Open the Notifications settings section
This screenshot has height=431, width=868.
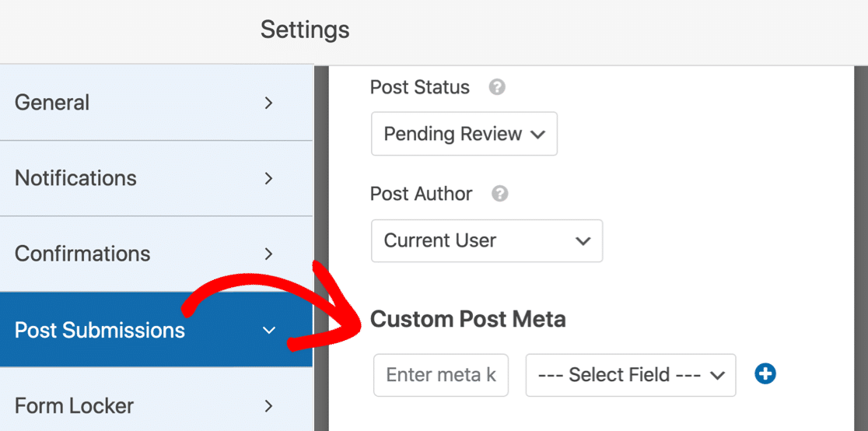(x=156, y=178)
